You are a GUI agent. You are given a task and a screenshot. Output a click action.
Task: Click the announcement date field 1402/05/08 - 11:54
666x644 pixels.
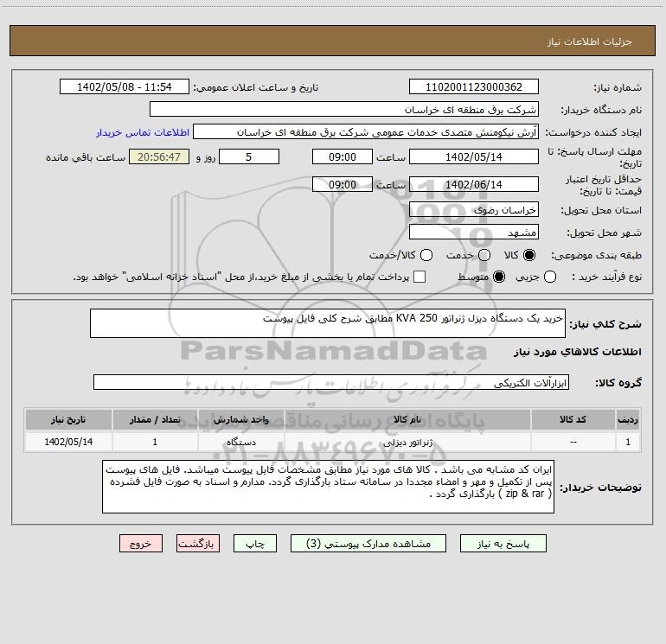point(125,86)
